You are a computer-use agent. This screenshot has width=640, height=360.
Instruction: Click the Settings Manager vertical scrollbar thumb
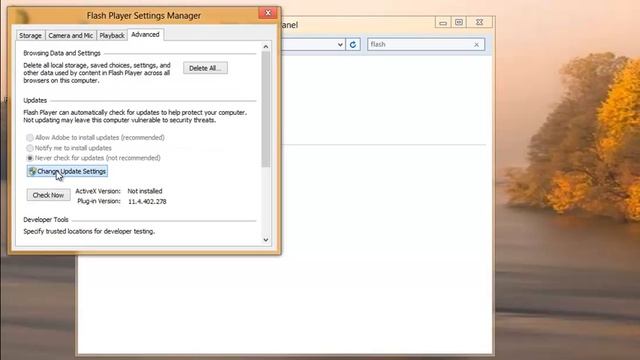pos(266,109)
